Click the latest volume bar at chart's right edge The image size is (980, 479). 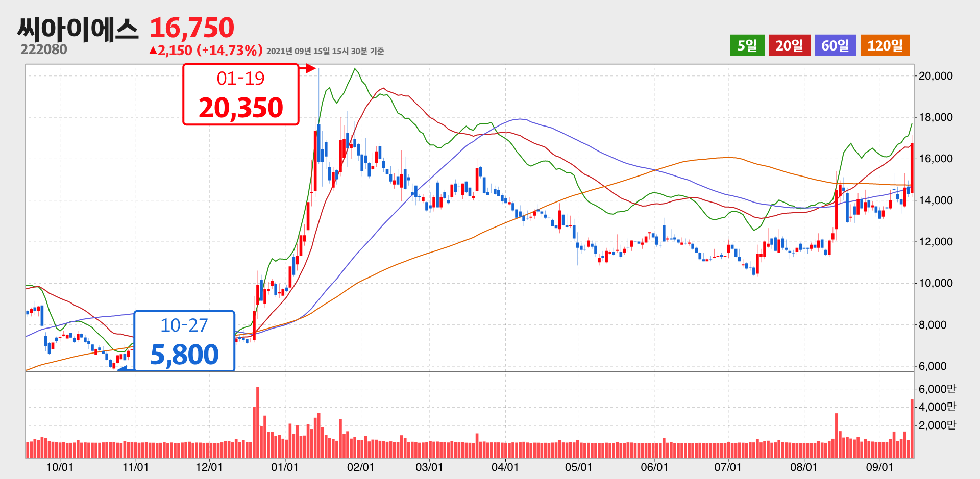(x=912, y=428)
